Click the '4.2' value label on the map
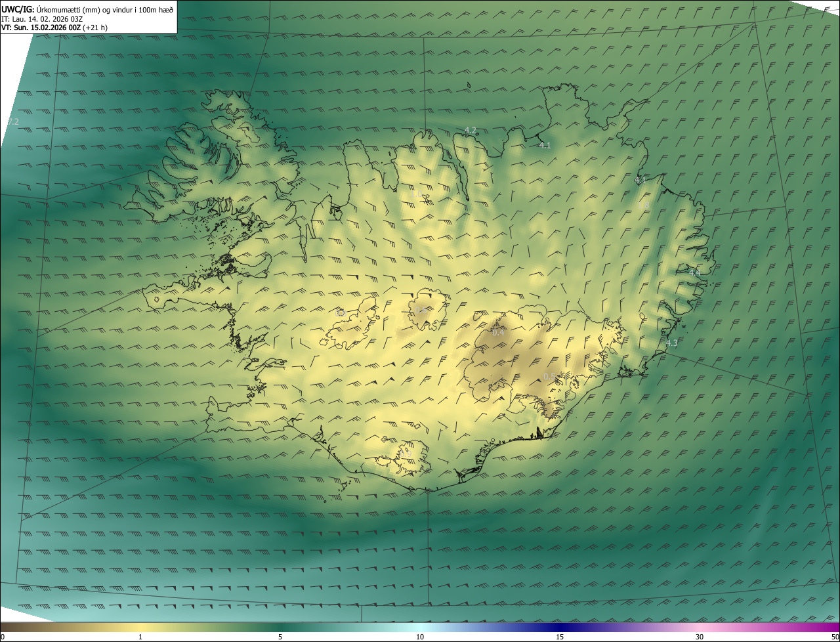840x642 pixels. [471, 131]
